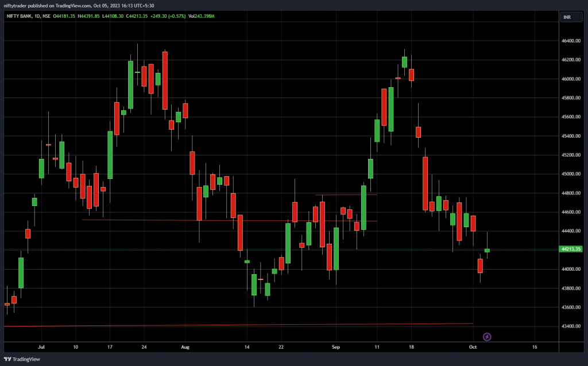Click the 17 date label on time axis
Screen dimensions: 588x366
[x=110, y=347]
